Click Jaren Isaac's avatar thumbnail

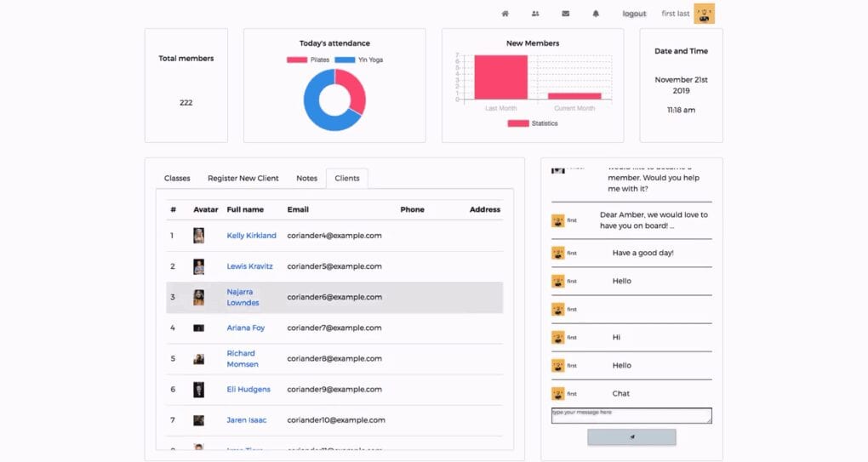(199, 420)
